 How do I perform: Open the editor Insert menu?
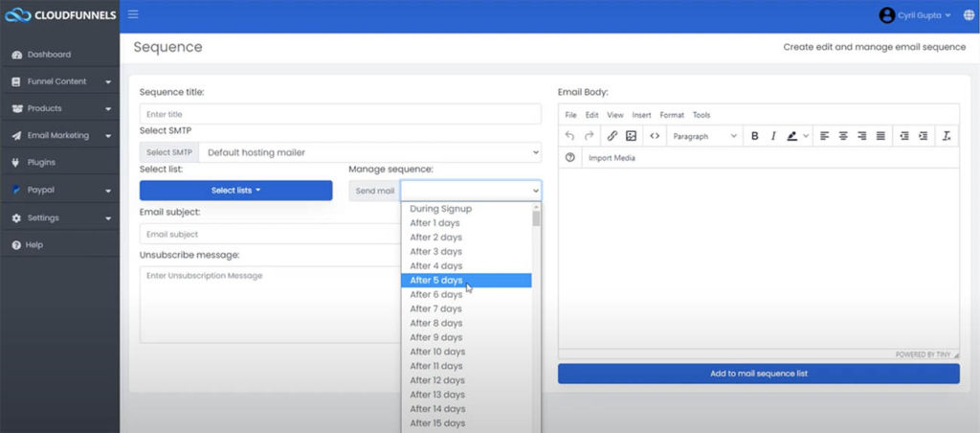(x=641, y=115)
